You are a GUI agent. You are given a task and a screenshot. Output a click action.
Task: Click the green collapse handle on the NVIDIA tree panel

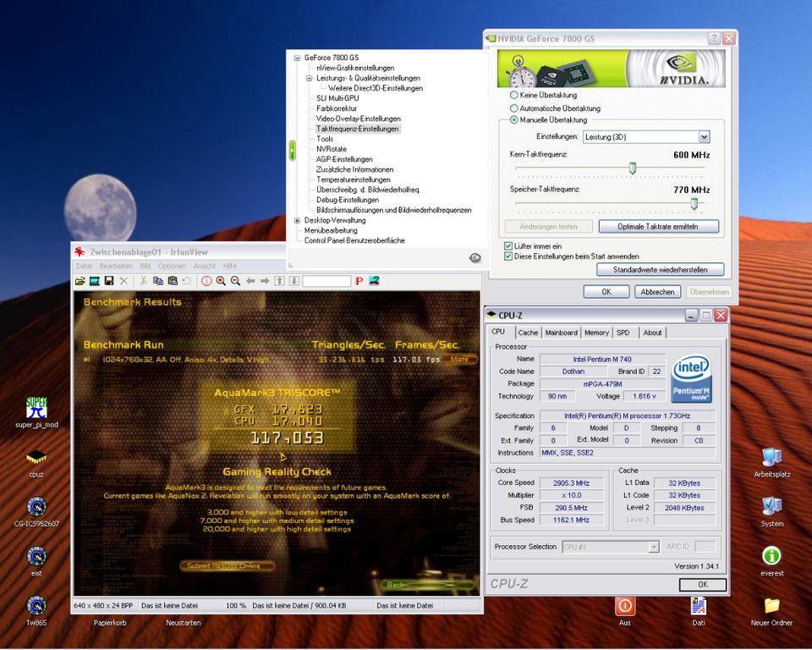[x=292, y=151]
